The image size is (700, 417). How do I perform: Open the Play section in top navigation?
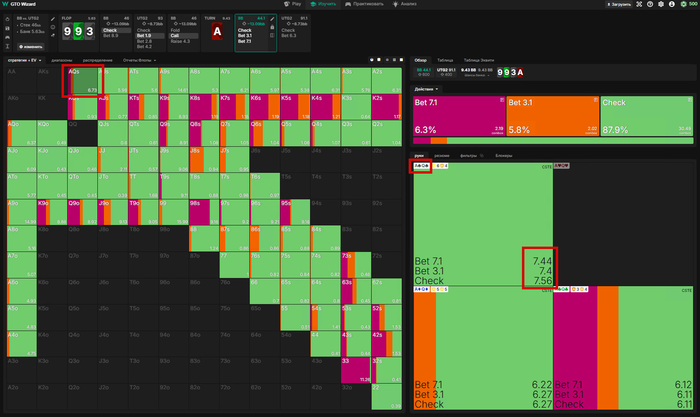(x=293, y=4)
